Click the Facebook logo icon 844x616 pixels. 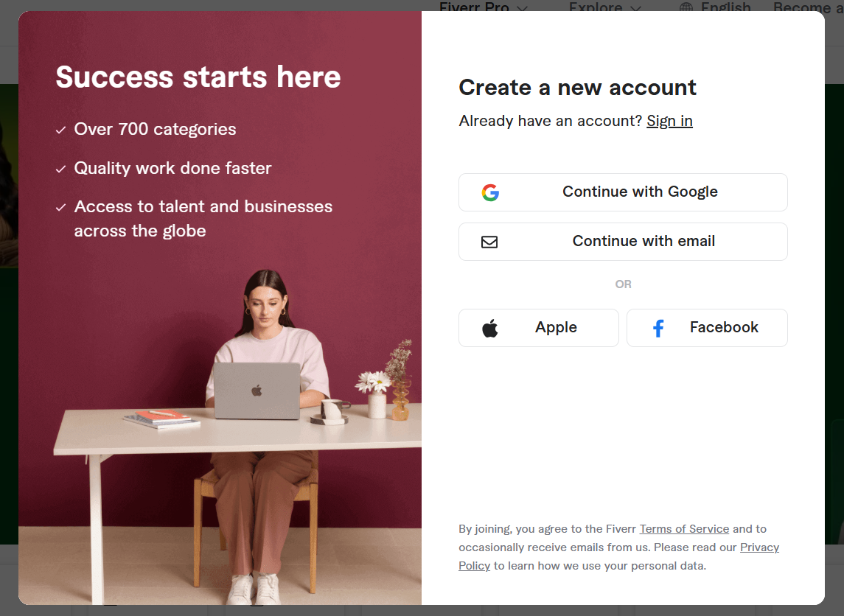(658, 328)
